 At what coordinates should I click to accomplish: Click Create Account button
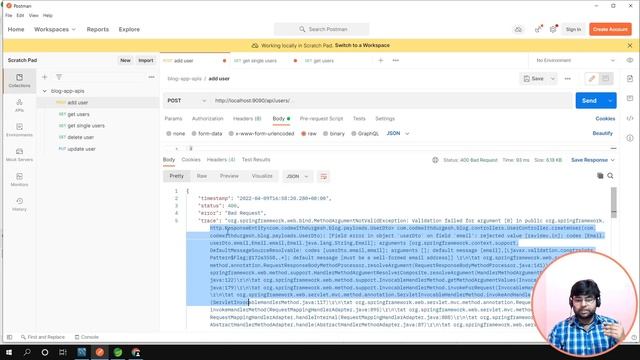tap(610, 29)
